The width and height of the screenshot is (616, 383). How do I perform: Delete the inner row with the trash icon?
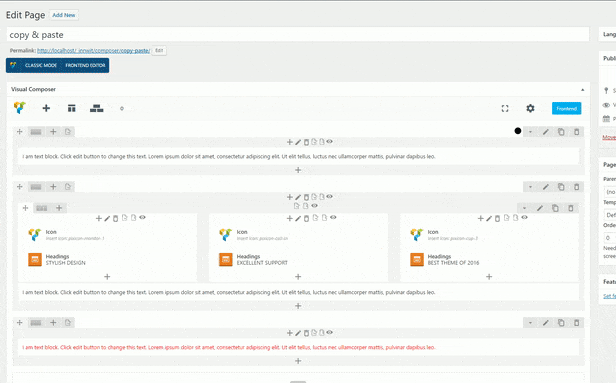tap(571, 208)
